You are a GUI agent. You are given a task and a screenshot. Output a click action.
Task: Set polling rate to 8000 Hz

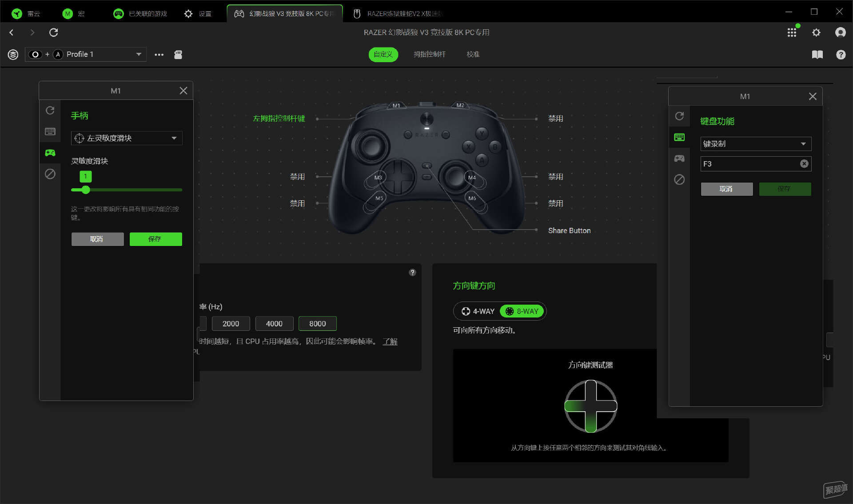click(x=317, y=324)
